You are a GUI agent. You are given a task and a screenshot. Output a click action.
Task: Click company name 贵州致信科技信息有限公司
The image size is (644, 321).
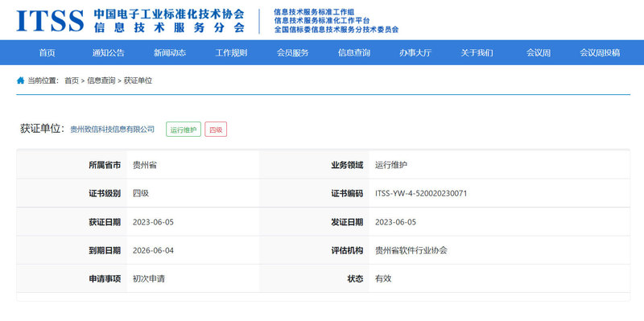(x=113, y=130)
